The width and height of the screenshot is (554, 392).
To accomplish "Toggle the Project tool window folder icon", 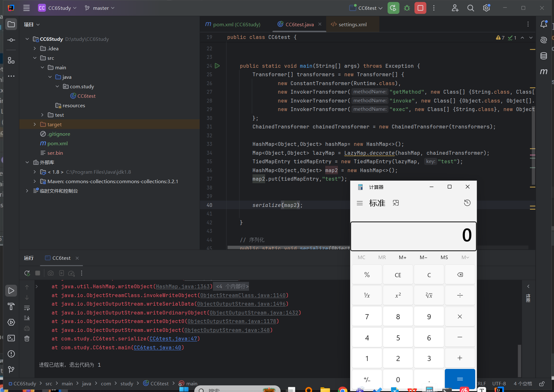I will click(11, 24).
